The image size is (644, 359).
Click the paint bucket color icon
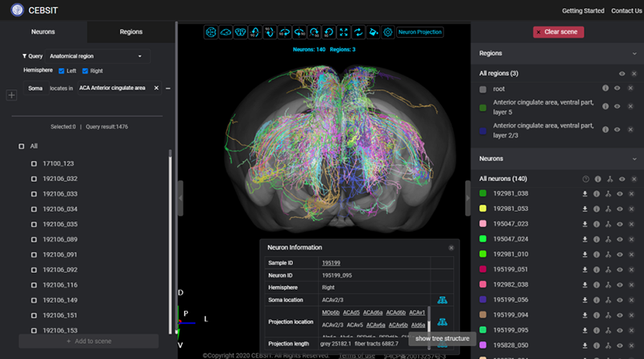pos(373,32)
